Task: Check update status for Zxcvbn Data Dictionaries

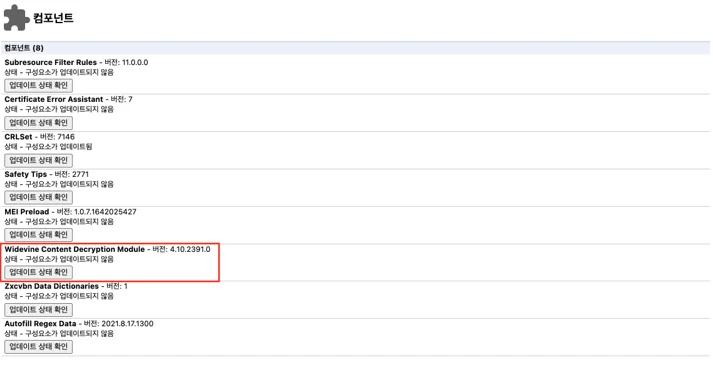Action: [x=39, y=309]
